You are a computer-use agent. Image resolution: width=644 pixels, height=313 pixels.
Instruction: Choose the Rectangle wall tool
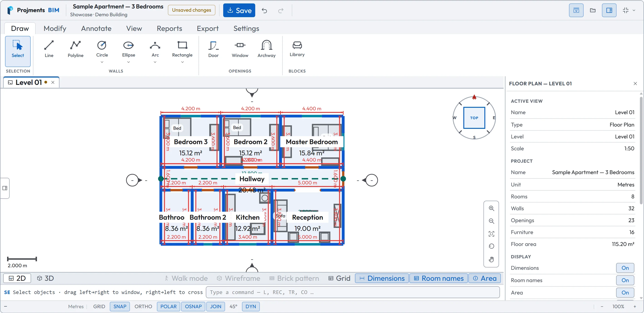(x=182, y=48)
